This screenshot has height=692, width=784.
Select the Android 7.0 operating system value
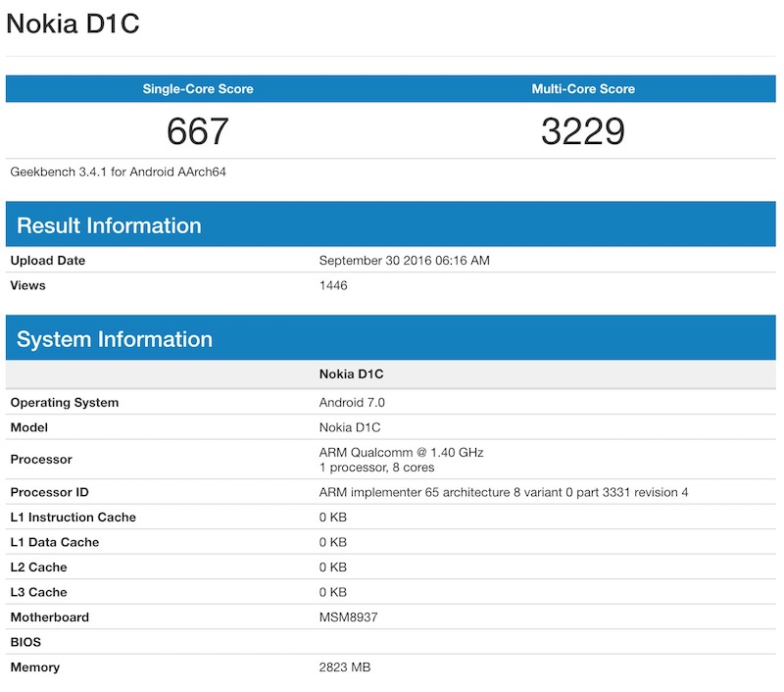pyautogui.click(x=353, y=403)
